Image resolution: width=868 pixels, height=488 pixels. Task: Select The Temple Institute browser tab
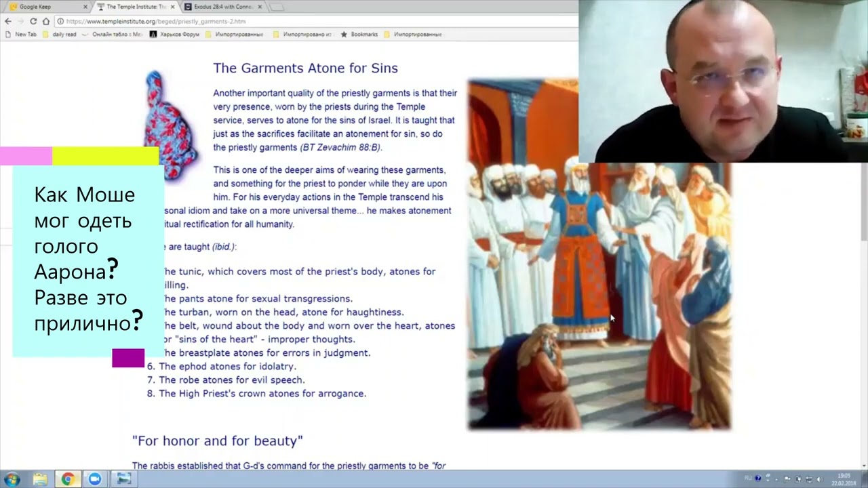click(x=134, y=7)
